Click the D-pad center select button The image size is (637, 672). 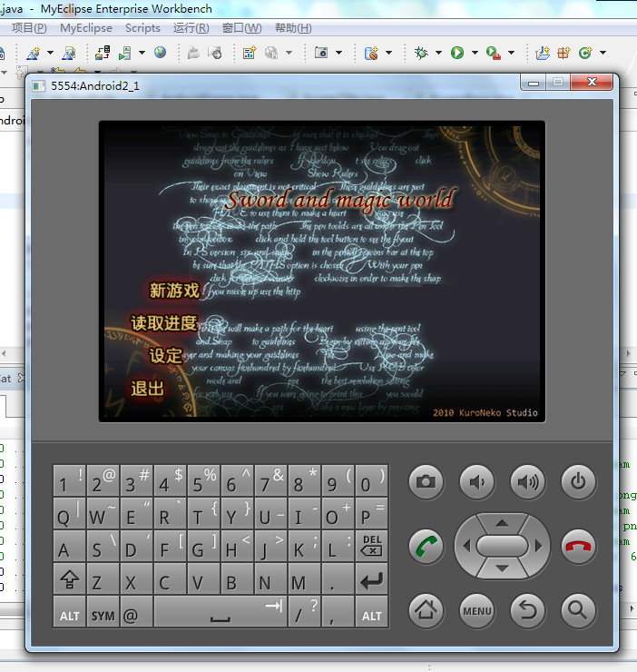pos(502,546)
